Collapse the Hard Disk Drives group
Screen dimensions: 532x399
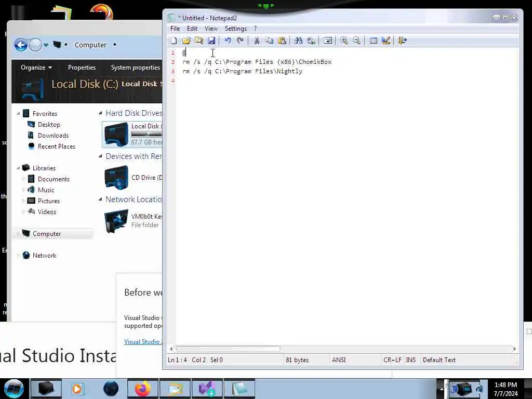click(100, 113)
